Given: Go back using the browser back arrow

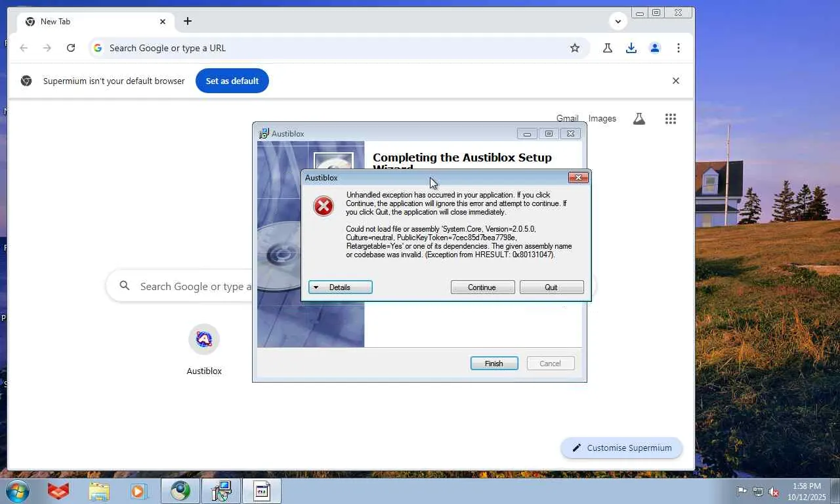Looking at the screenshot, I should click(x=24, y=48).
